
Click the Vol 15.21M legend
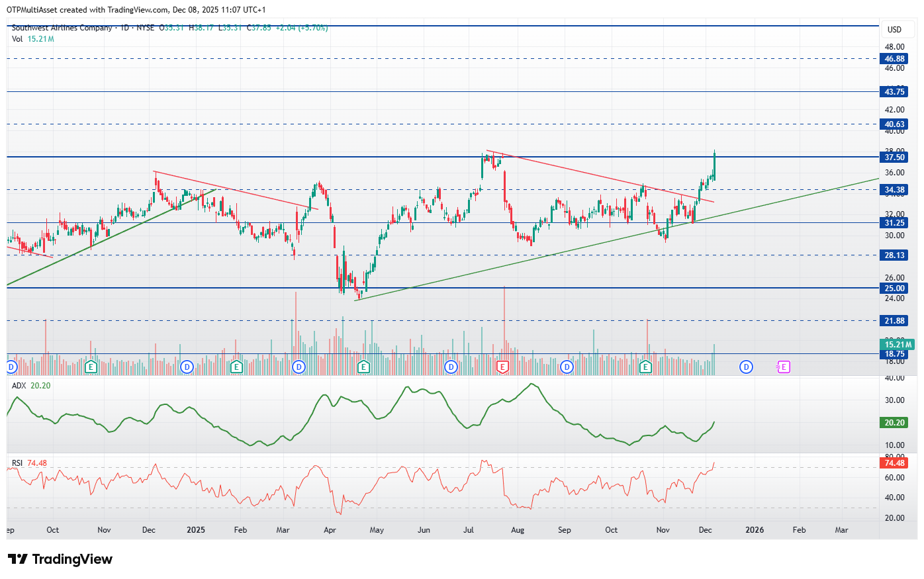(x=33, y=39)
